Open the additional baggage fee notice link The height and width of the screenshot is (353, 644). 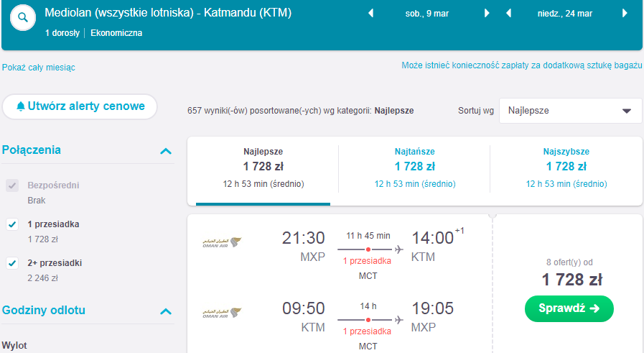(522, 65)
